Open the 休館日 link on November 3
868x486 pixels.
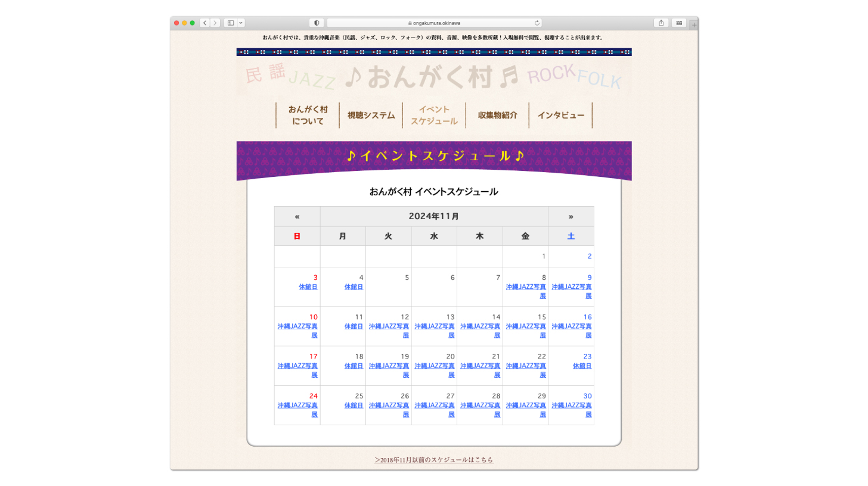pyautogui.click(x=308, y=287)
